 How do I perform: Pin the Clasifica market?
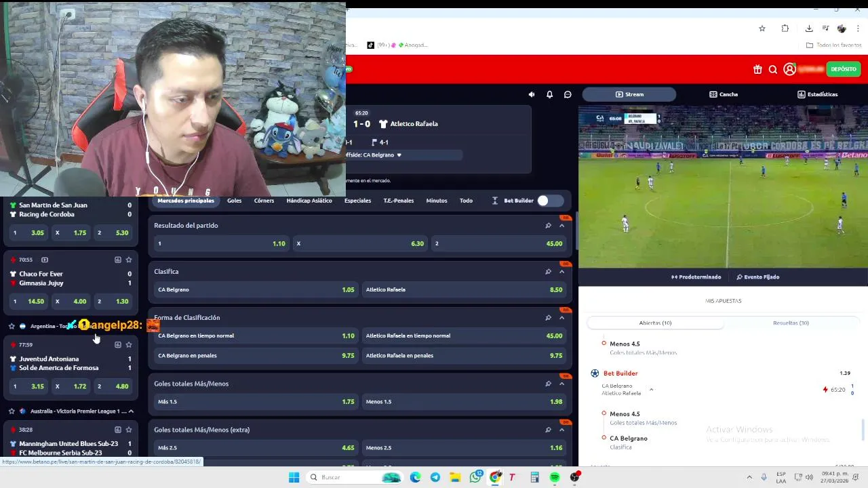click(548, 272)
